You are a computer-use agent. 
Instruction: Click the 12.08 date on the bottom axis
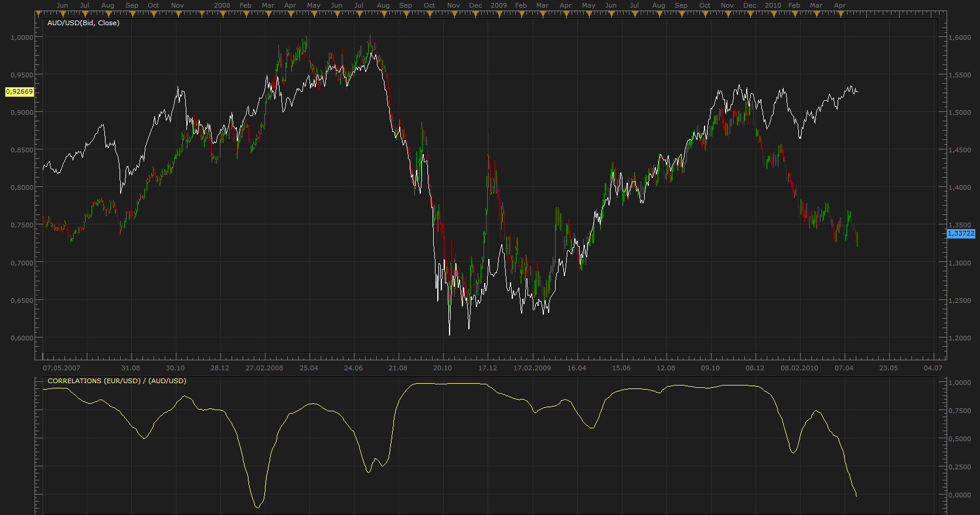[x=666, y=368]
